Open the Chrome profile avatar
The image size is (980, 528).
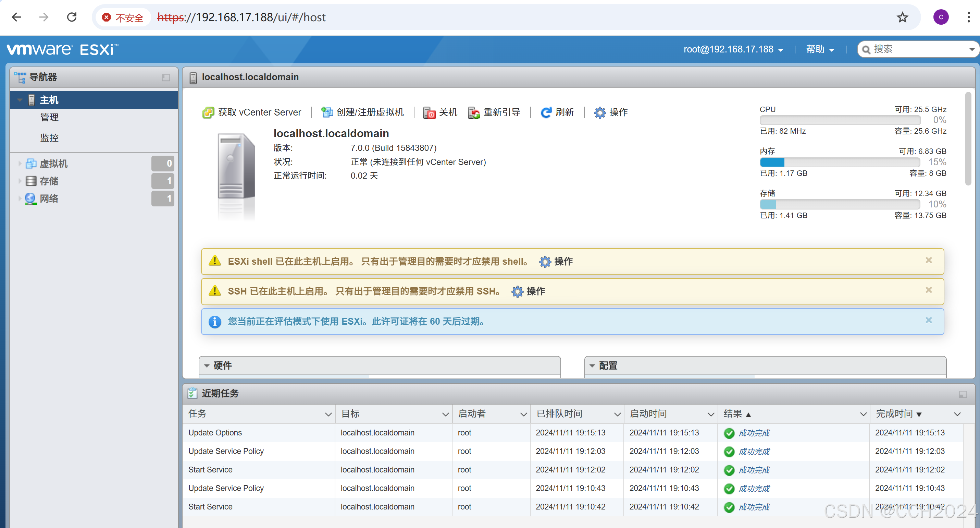coord(940,17)
